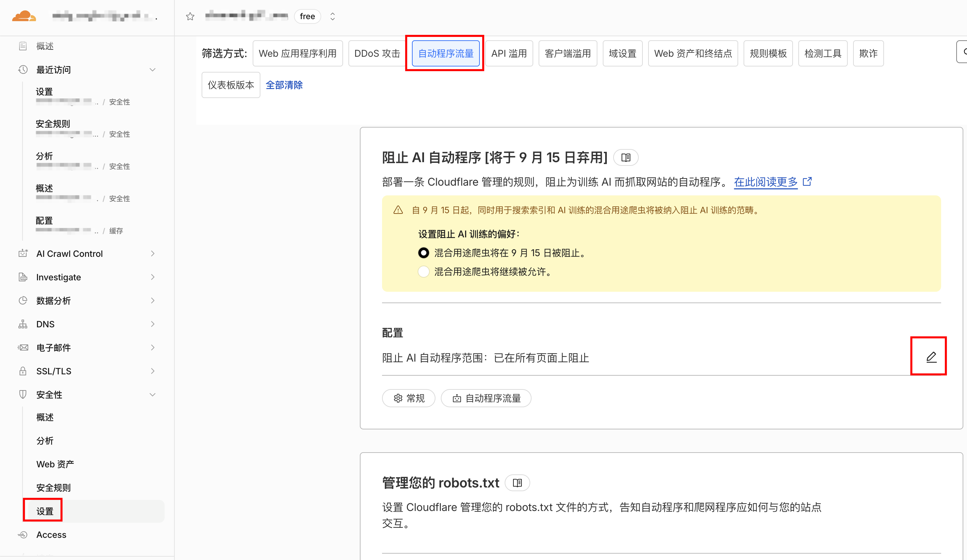
Task: Click the 最近访问 clock icon
Action: point(23,70)
